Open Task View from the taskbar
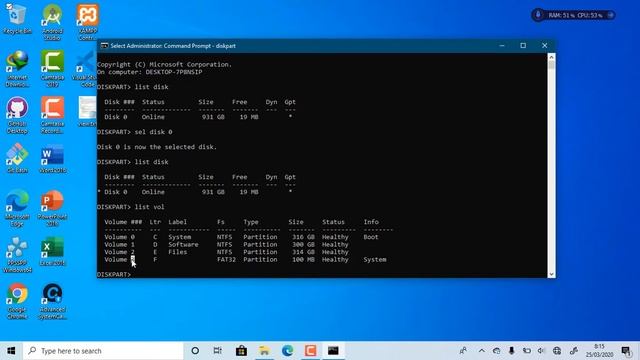The width and height of the screenshot is (640, 360). tap(218, 351)
